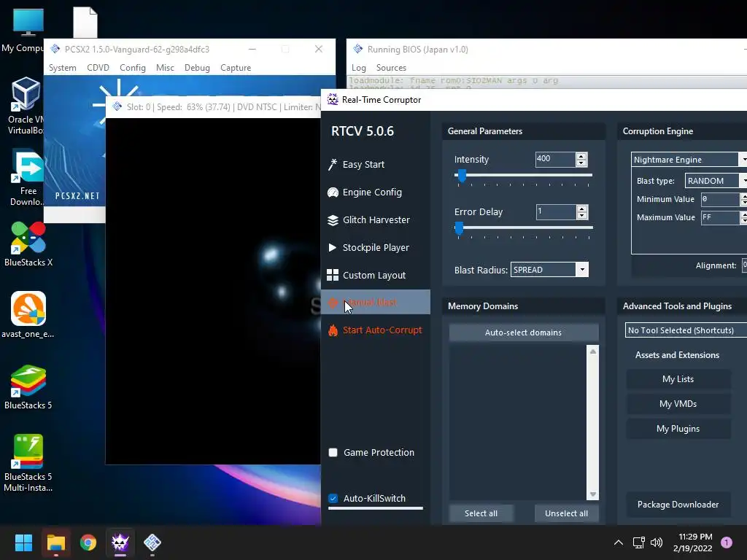The image size is (747, 560).
Task: Click the Manual Blast target icon
Action: pos(333,303)
